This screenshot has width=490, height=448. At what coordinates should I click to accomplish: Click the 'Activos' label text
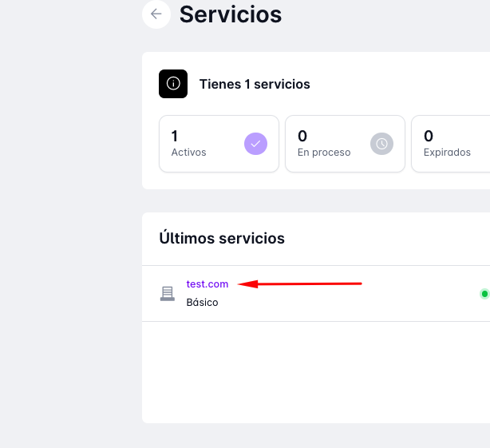coord(188,153)
